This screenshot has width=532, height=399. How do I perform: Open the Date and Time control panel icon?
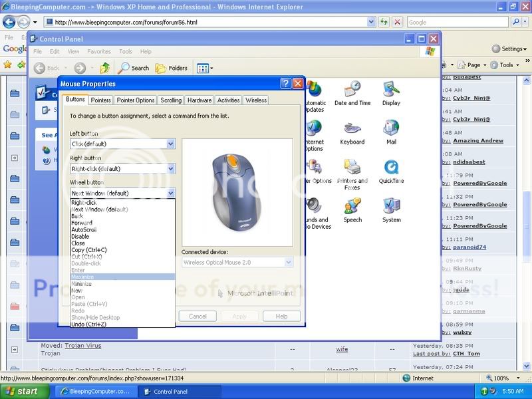(352, 93)
